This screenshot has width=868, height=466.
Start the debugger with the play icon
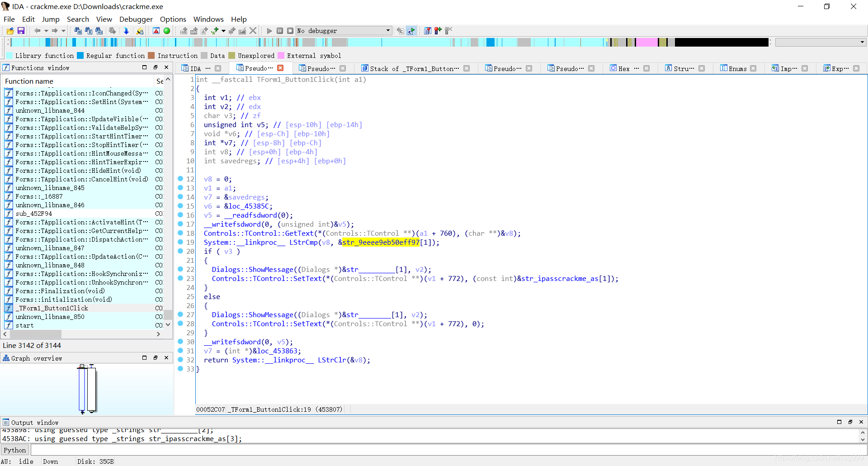click(x=269, y=31)
